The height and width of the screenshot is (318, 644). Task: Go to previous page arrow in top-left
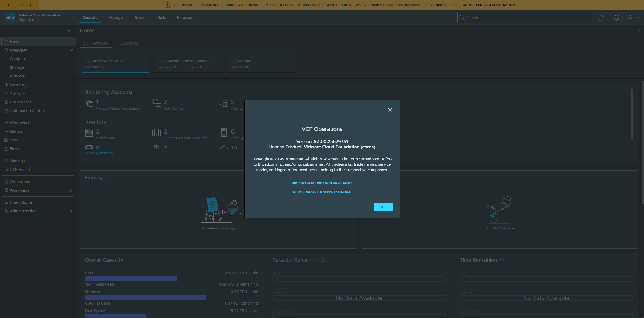pyautogui.click(x=9, y=5)
